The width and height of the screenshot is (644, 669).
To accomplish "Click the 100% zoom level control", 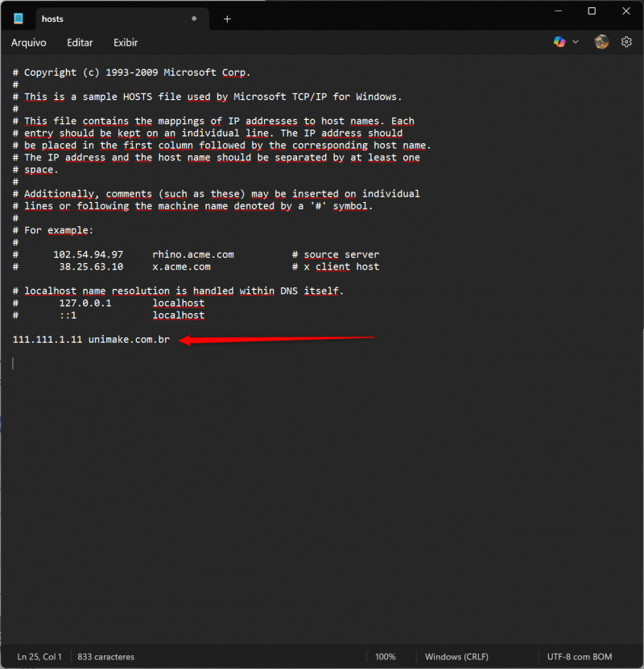I will click(x=386, y=656).
